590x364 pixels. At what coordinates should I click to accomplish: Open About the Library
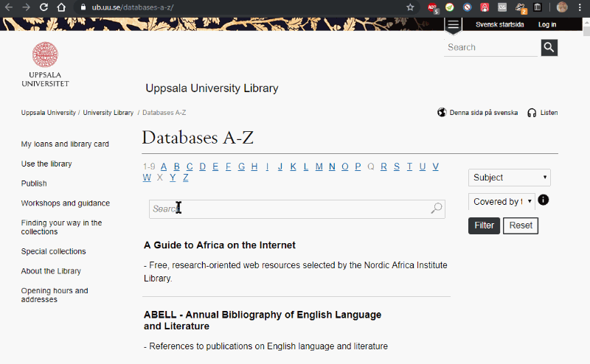(x=51, y=271)
